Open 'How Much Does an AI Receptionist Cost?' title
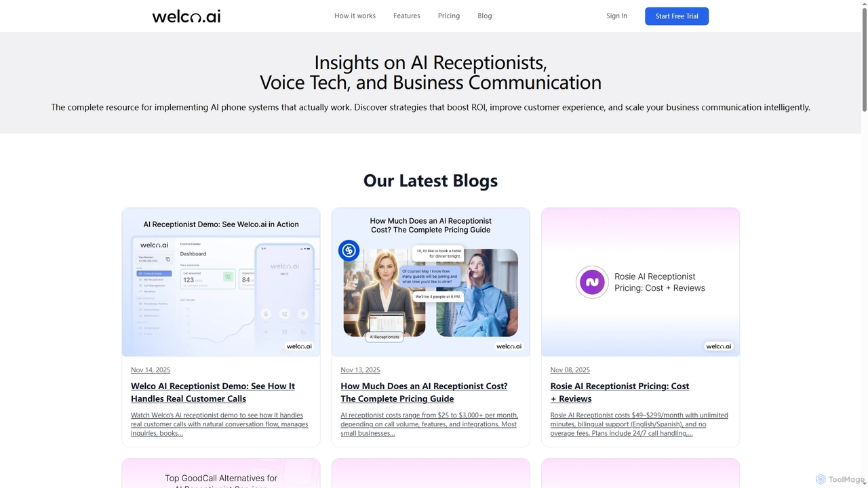This screenshot has width=868, height=488. 424,392
